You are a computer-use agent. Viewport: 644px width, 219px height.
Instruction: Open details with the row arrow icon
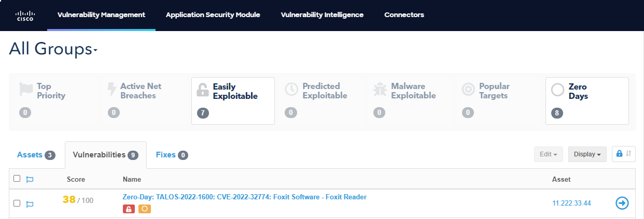point(622,203)
